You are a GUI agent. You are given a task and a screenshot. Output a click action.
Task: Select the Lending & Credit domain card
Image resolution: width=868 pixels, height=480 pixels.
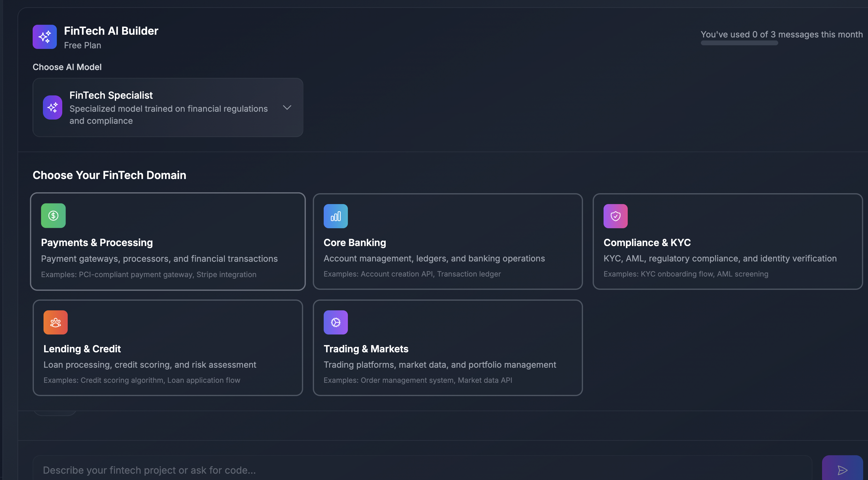[168, 348]
